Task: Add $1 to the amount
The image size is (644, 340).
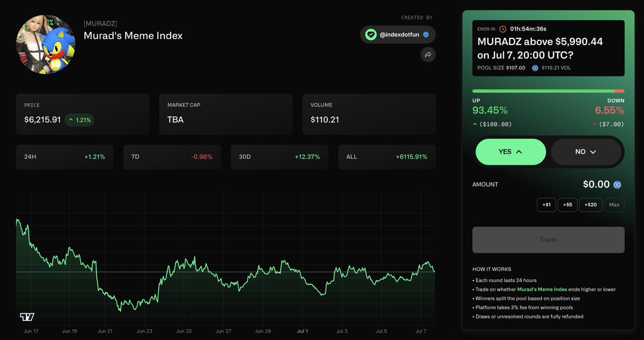Action: click(546, 205)
